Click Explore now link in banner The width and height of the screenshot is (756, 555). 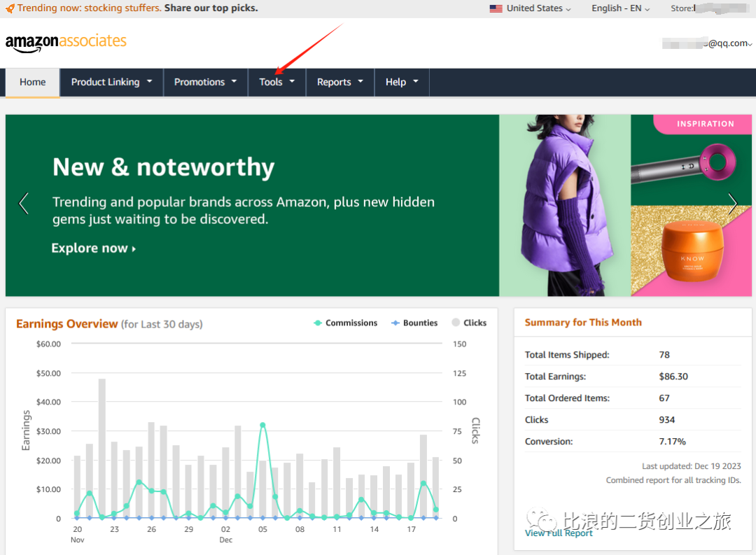pyautogui.click(x=94, y=248)
